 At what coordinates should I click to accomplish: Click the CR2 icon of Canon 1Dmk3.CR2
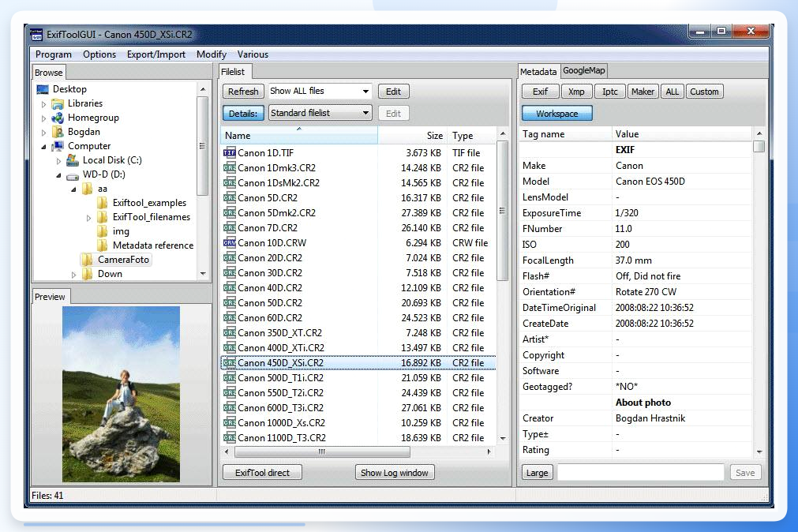tap(230, 167)
